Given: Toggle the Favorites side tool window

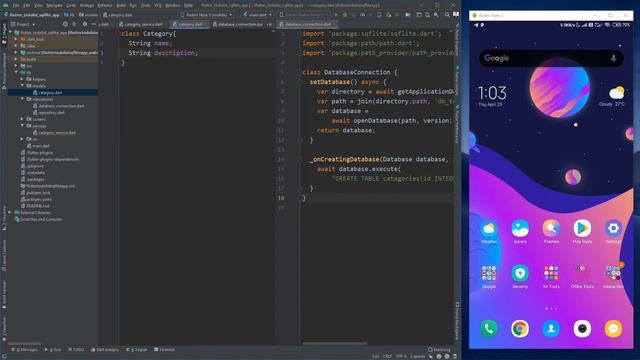Looking at the screenshot, I should [4, 329].
